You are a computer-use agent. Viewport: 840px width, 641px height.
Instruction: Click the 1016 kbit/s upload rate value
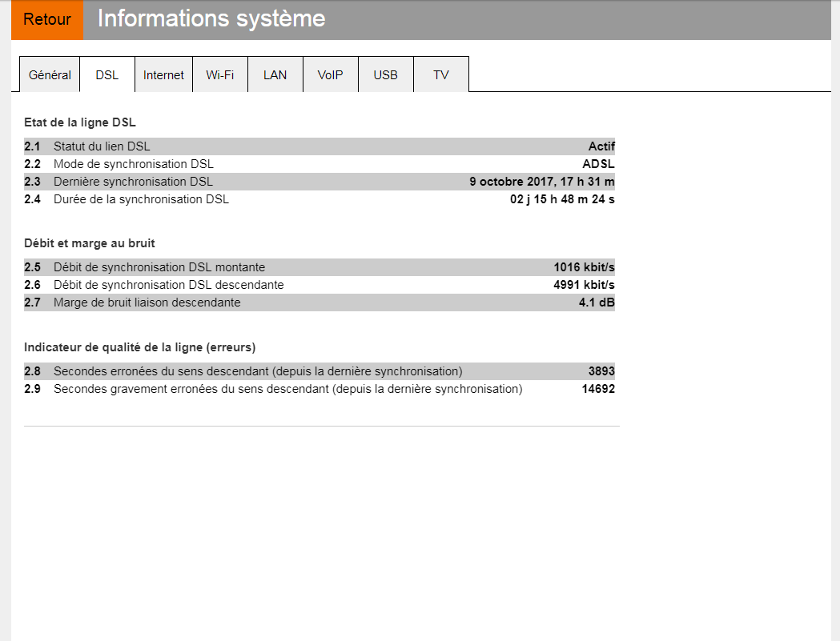584,267
